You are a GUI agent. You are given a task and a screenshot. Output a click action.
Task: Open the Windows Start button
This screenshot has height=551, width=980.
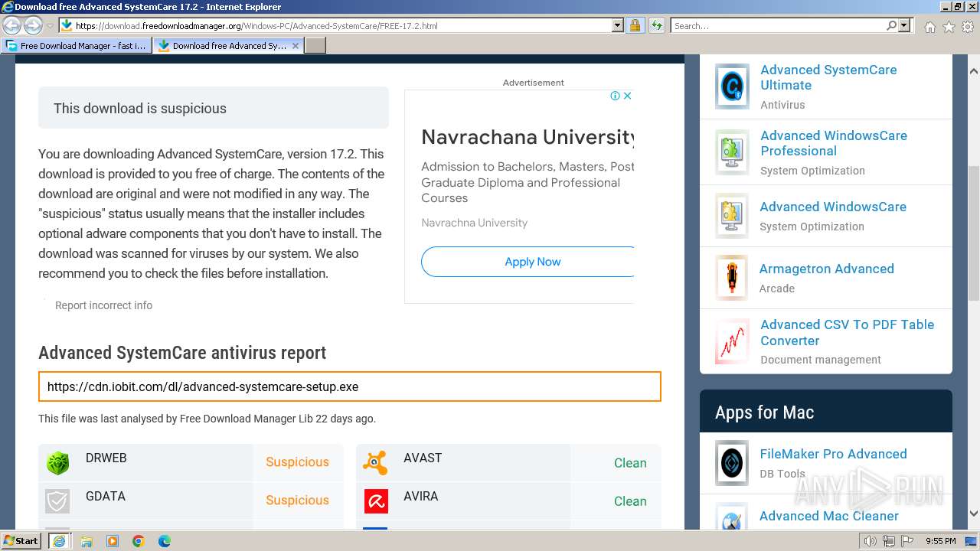21,541
